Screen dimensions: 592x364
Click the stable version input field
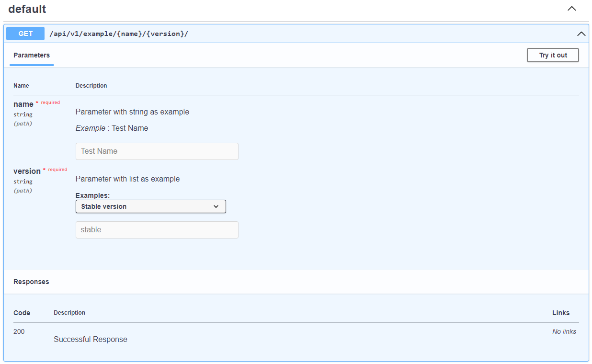tap(157, 229)
